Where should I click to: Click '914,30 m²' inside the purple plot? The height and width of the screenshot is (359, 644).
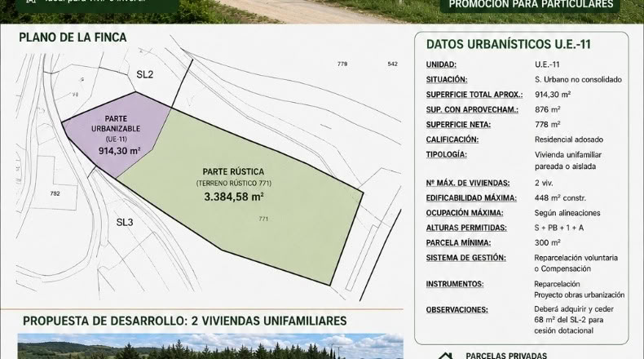click(x=119, y=151)
